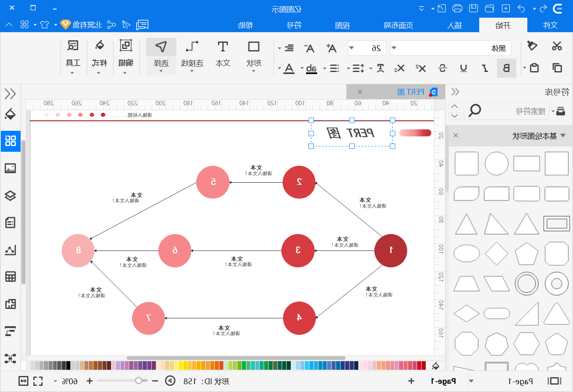Click the Increase Font Size icon
This screenshot has height=392, width=573.
[331, 48]
